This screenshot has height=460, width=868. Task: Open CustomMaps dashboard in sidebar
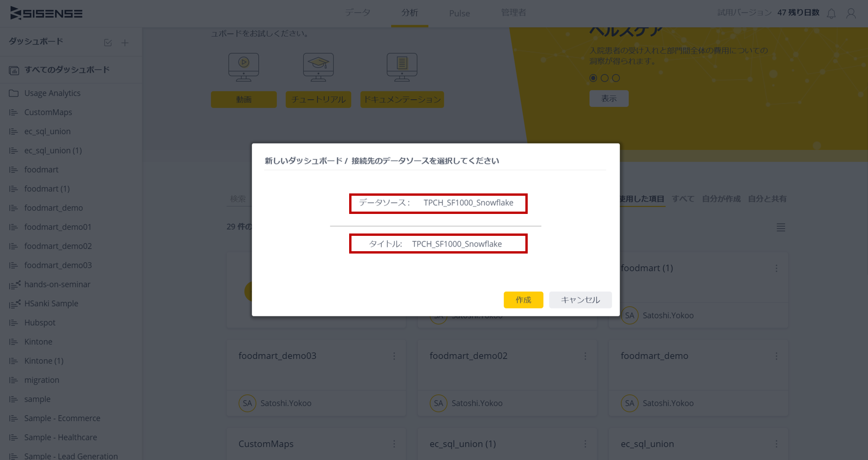tap(48, 112)
